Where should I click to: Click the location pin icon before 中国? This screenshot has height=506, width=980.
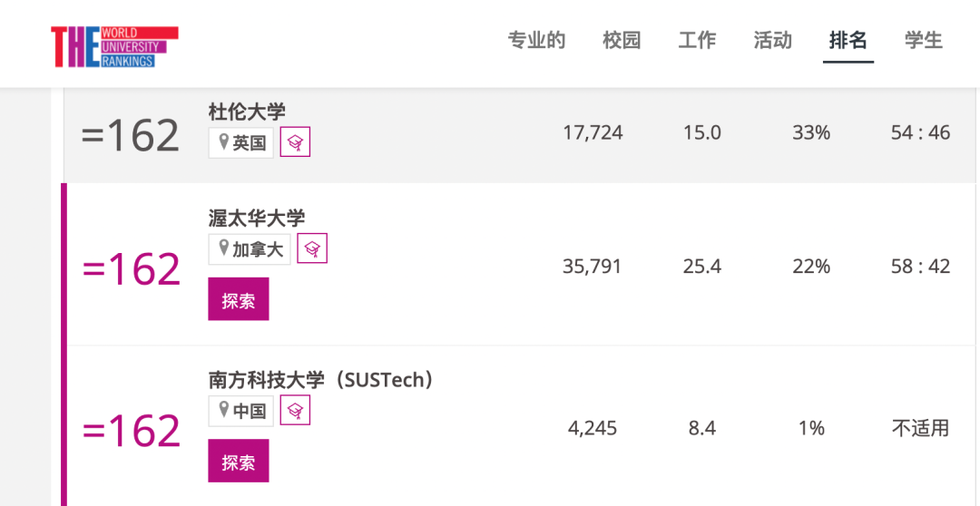(x=223, y=411)
